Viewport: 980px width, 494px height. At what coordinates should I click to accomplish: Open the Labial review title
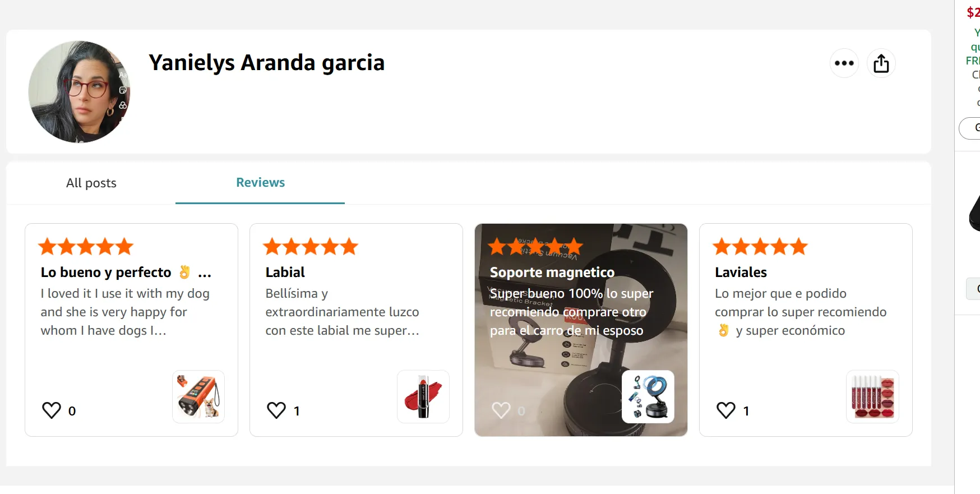[285, 273]
